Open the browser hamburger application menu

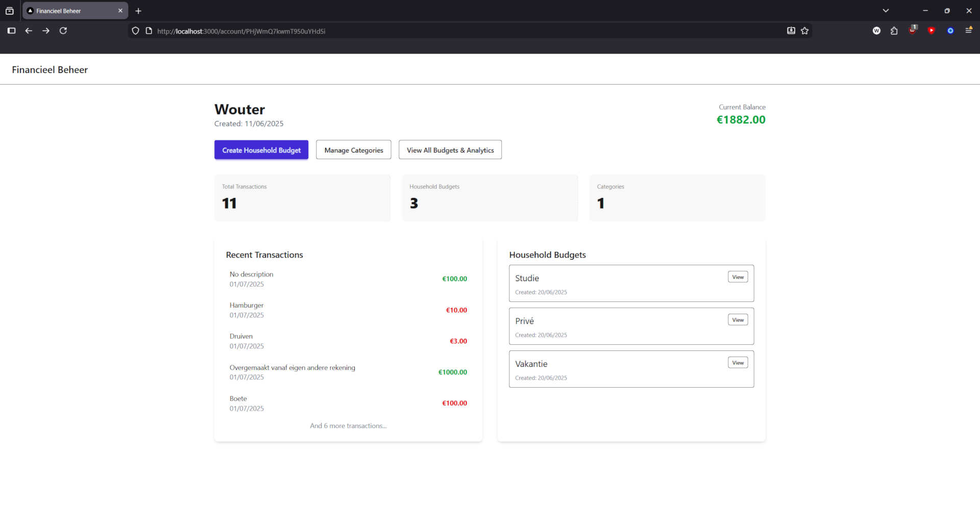click(x=968, y=31)
